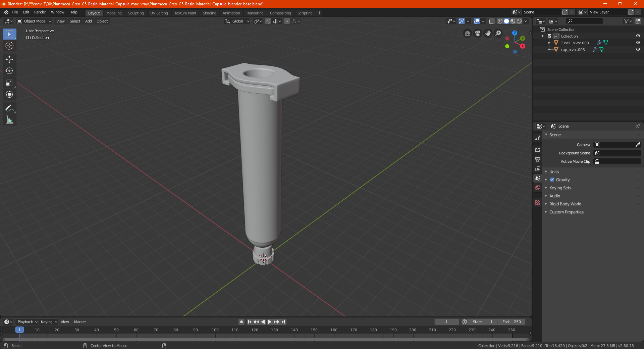
Task: Hide Tube1_pivot.003 in viewport
Action: tap(638, 43)
